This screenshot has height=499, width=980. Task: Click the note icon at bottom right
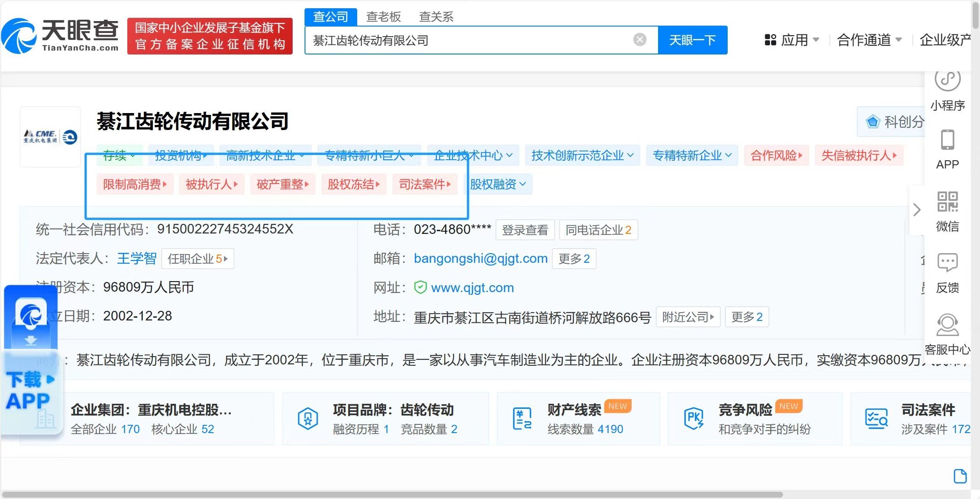click(x=960, y=476)
